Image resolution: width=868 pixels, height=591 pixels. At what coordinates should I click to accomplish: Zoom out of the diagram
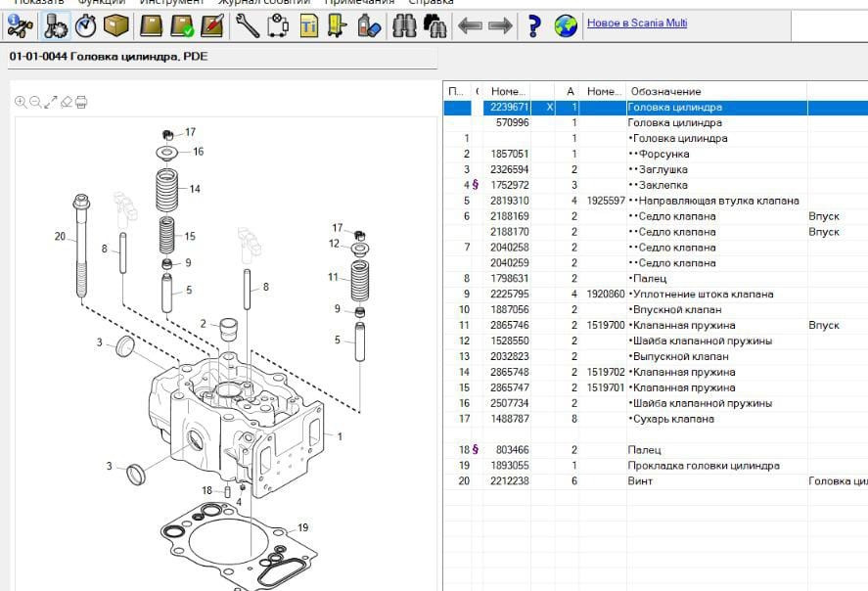pos(35,102)
